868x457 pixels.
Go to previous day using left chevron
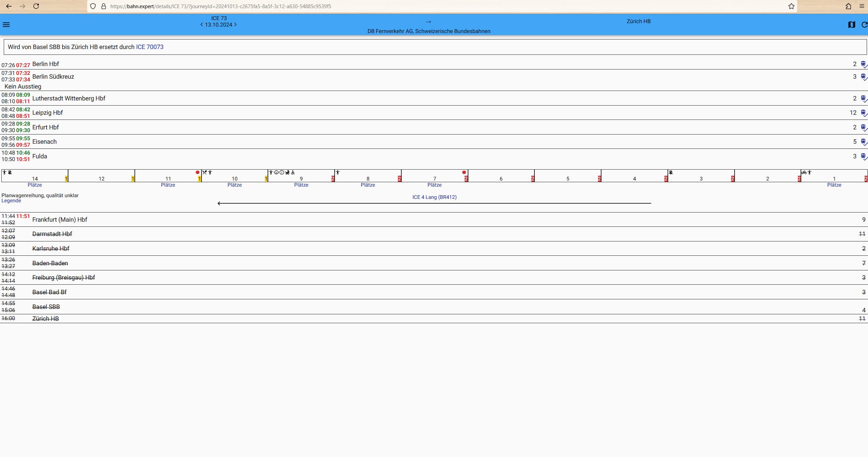click(202, 25)
